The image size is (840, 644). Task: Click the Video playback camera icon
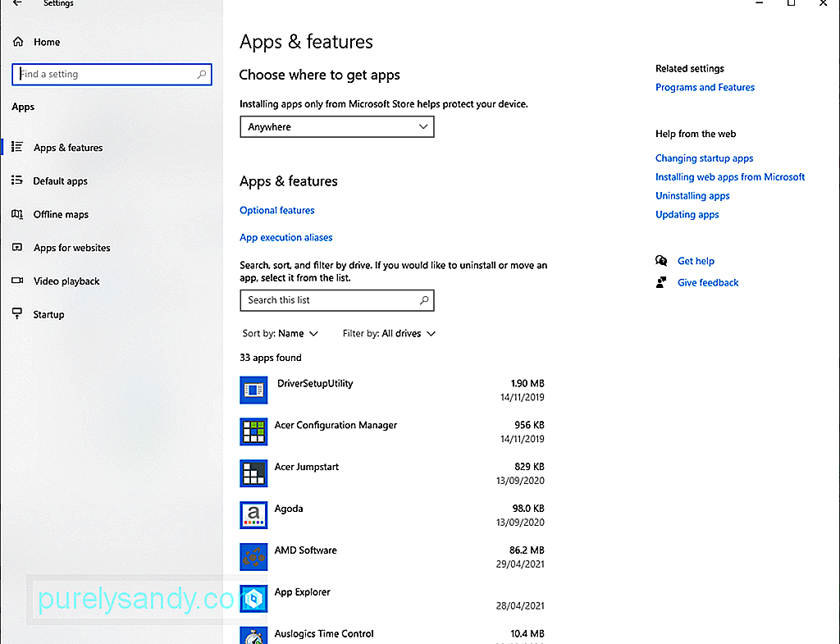pos(17,281)
